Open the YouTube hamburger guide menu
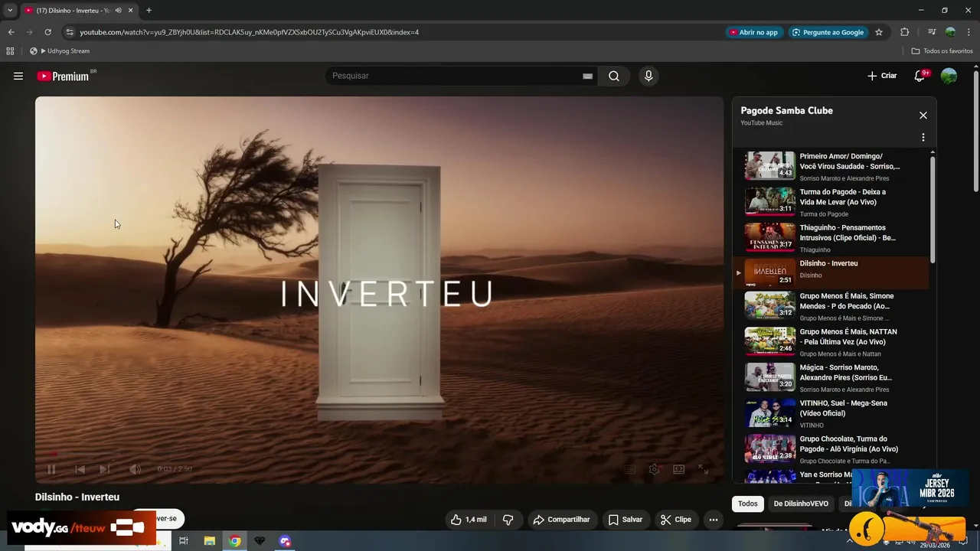 coord(18,76)
